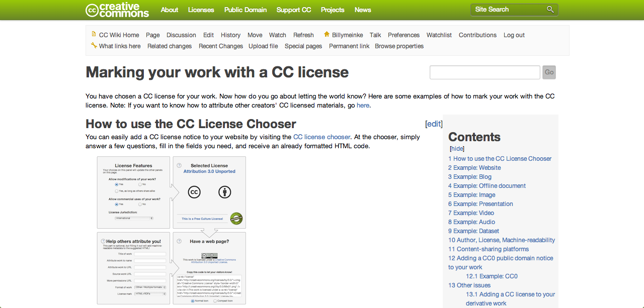Click the site search magnifier icon
Viewport: 644px width, 308px height.
(550, 10)
